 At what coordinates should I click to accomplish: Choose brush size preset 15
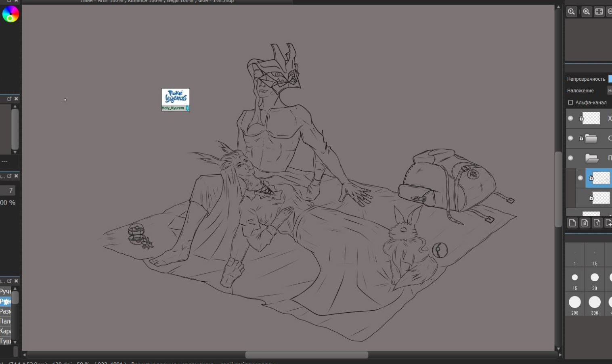click(x=575, y=279)
